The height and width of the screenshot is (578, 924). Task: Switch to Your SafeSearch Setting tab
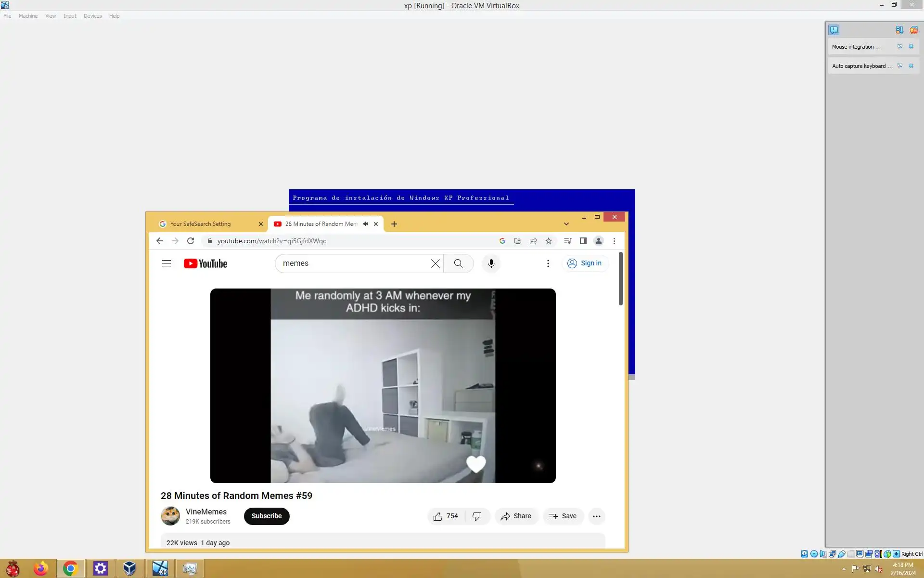coord(207,224)
